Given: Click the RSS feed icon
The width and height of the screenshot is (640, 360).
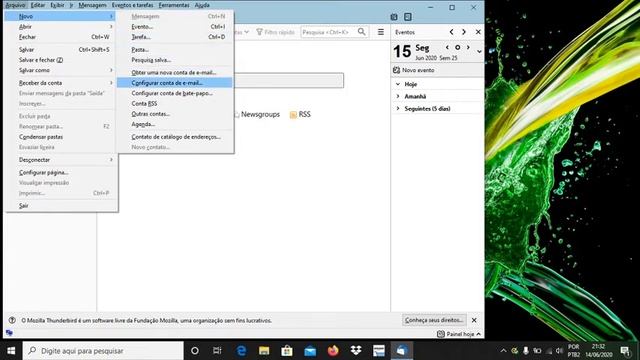Looking at the screenshot, I should point(293,115).
